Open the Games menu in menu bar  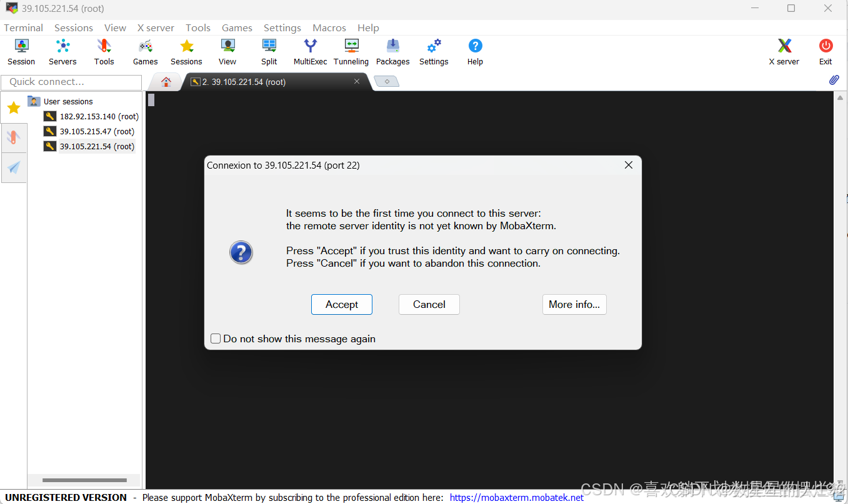237,27
